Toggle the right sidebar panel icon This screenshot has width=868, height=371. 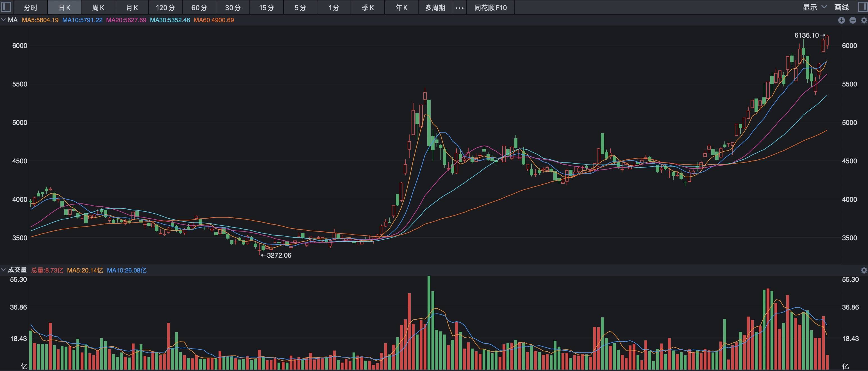click(x=863, y=7)
